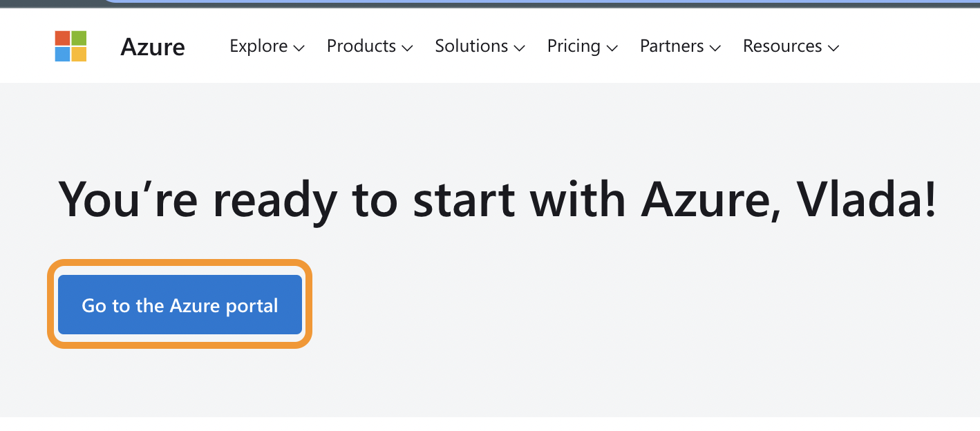Click the Go to the Azure portal button
Viewport: 980px width, 431px height.
point(180,305)
